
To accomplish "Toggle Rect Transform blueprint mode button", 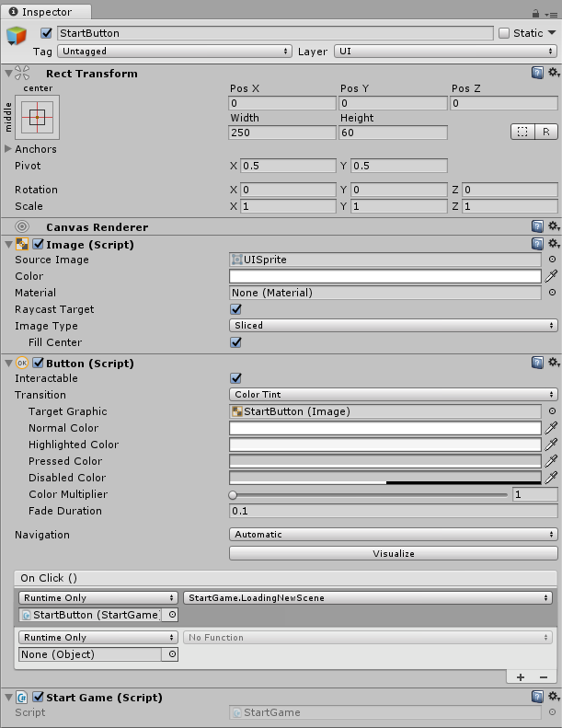I will (x=522, y=132).
